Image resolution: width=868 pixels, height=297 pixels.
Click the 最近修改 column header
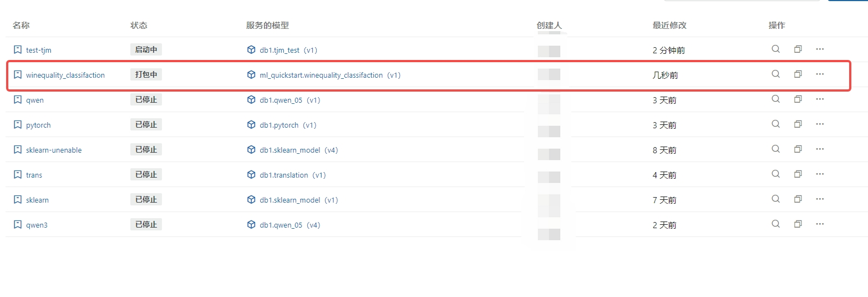point(669,26)
